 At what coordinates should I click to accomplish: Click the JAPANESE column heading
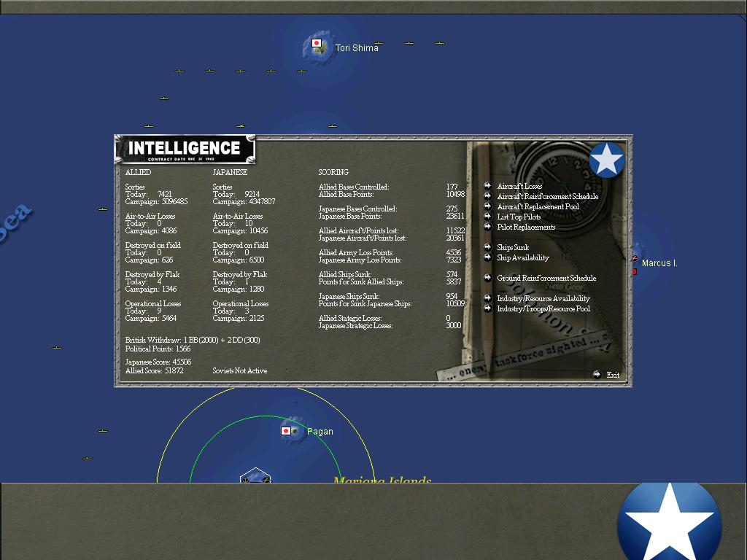click(230, 172)
